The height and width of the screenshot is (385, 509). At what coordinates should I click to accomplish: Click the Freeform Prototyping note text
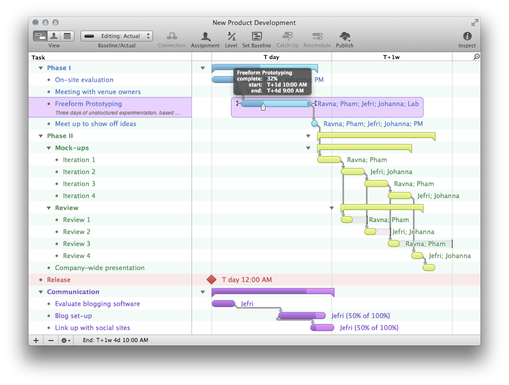[117, 113]
